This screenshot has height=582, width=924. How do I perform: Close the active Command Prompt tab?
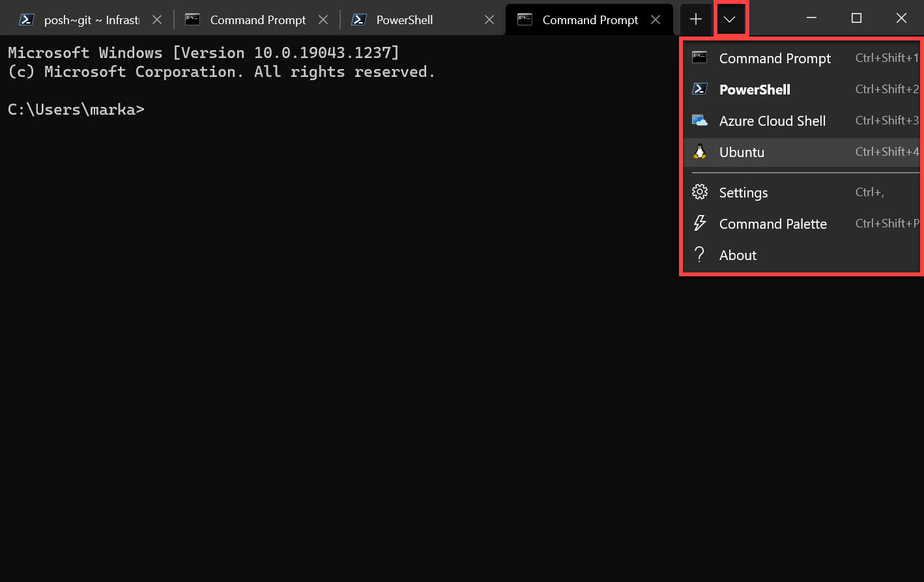click(656, 20)
